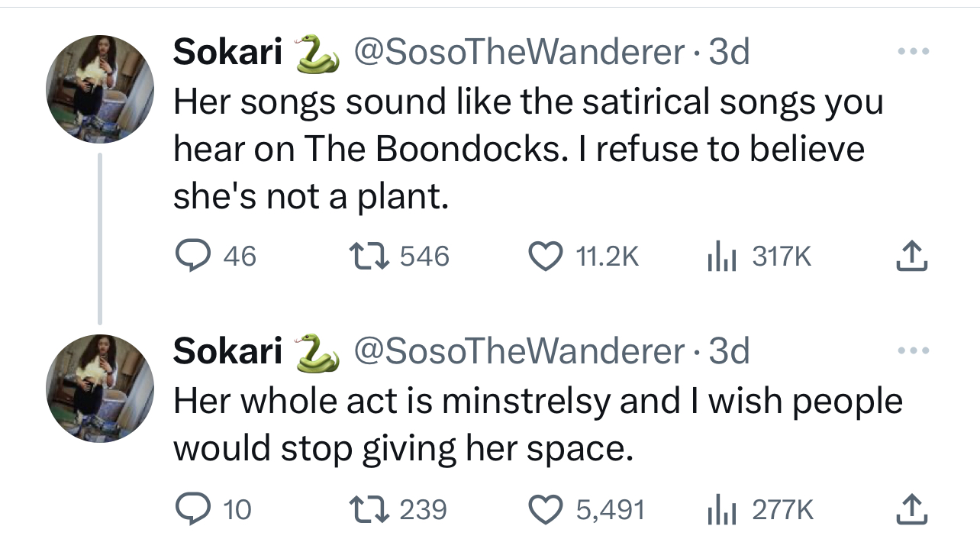Open Sokari's profile picture on first tweet
980x552 pixels.
pos(100,89)
